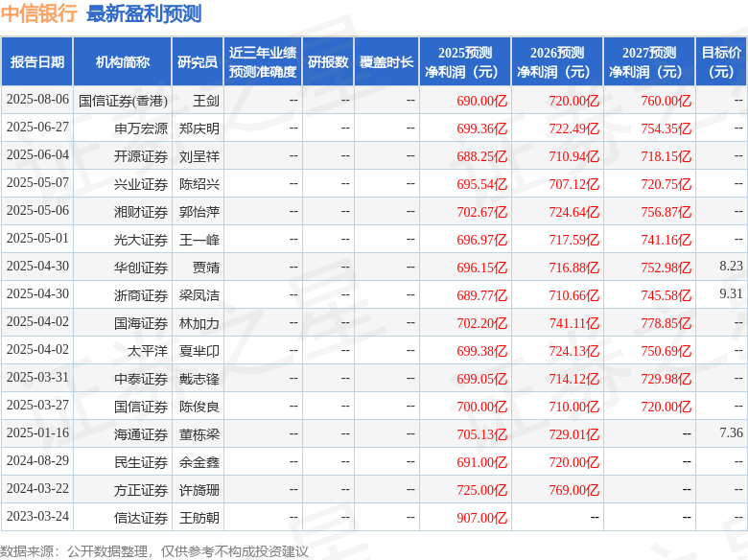748x560 pixels.
Task: Click the 700.00亿 profit value
Action: click(x=481, y=407)
